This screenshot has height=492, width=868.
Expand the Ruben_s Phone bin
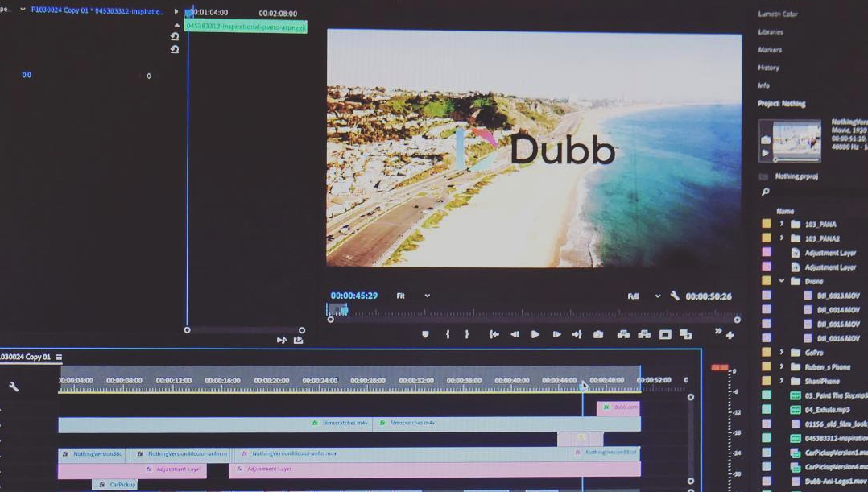(x=782, y=366)
